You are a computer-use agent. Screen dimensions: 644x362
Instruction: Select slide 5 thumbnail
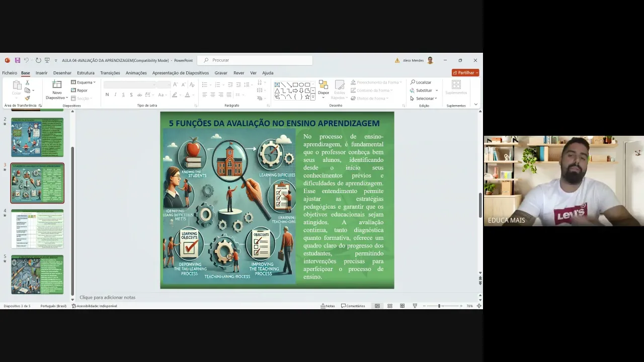coord(37,275)
